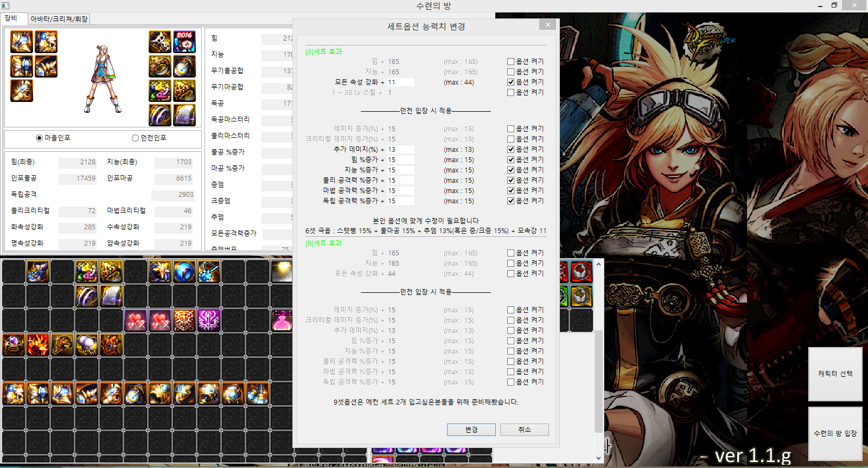Enable [9]세트 모든 속성 강화 +44 checkbox
The image size is (868, 468).
click(x=510, y=274)
